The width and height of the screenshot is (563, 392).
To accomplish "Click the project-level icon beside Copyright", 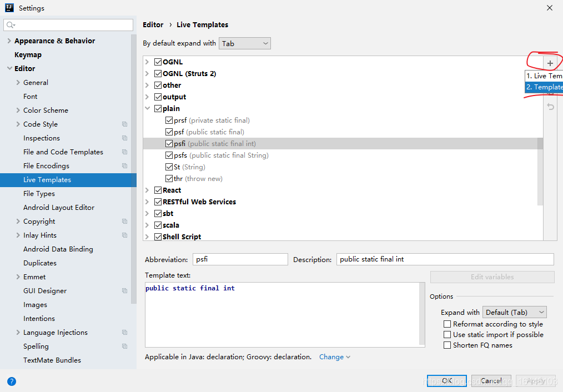I will [x=124, y=222].
